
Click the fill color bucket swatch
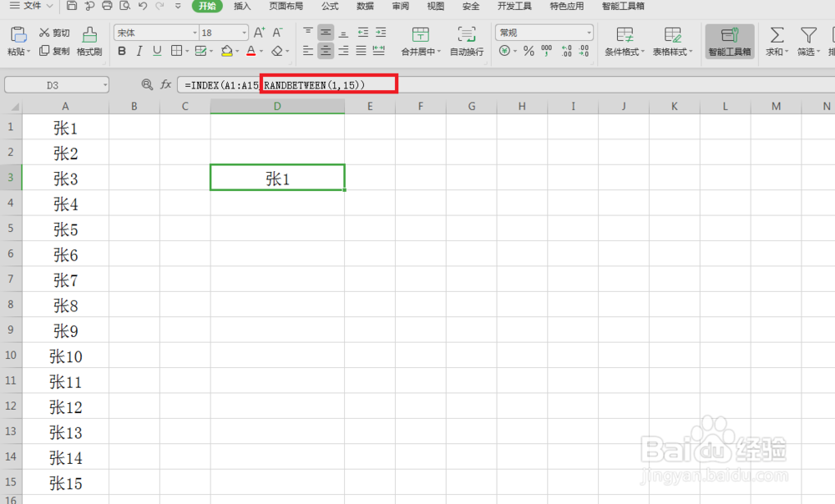[227, 51]
